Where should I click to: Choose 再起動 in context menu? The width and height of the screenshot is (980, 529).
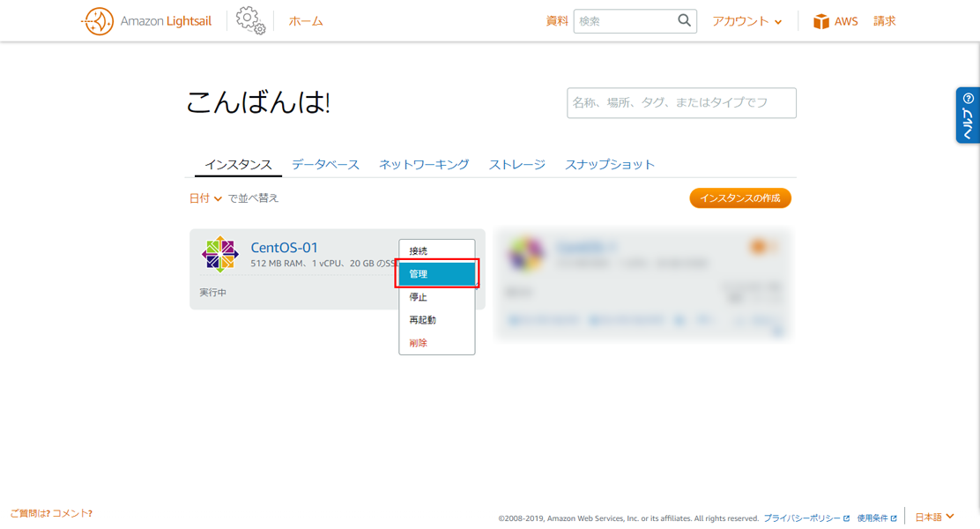click(x=437, y=320)
